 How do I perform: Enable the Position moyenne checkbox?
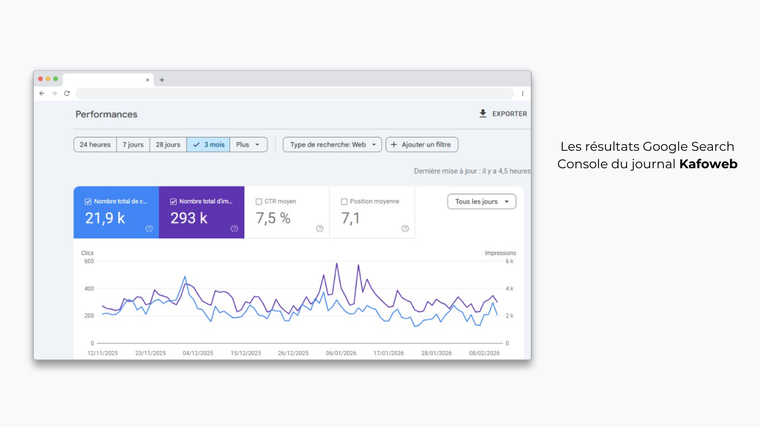(344, 201)
